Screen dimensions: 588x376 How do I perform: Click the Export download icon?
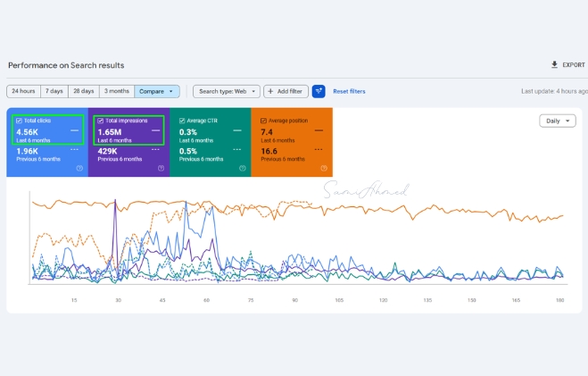click(554, 64)
